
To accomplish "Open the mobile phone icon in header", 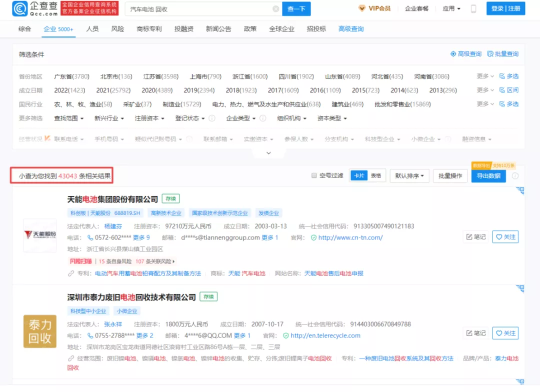I will pyautogui.click(x=473, y=8).
